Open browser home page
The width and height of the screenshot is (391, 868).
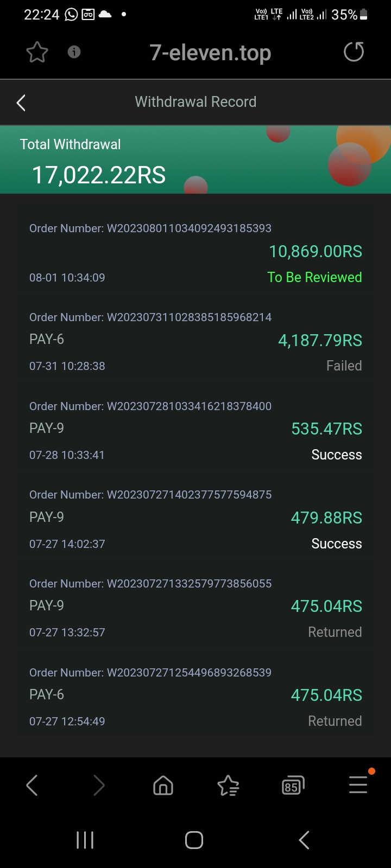pos(163,785)
